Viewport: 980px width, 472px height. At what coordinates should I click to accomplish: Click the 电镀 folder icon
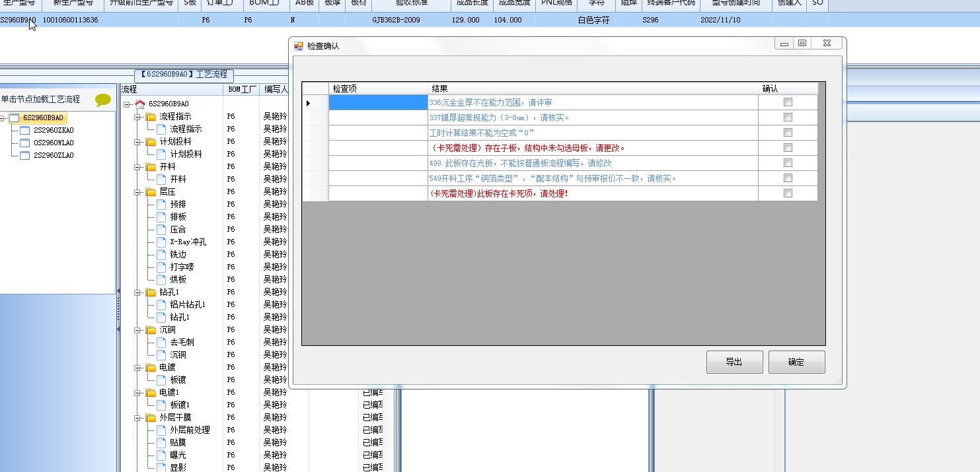tap(151, 367)
